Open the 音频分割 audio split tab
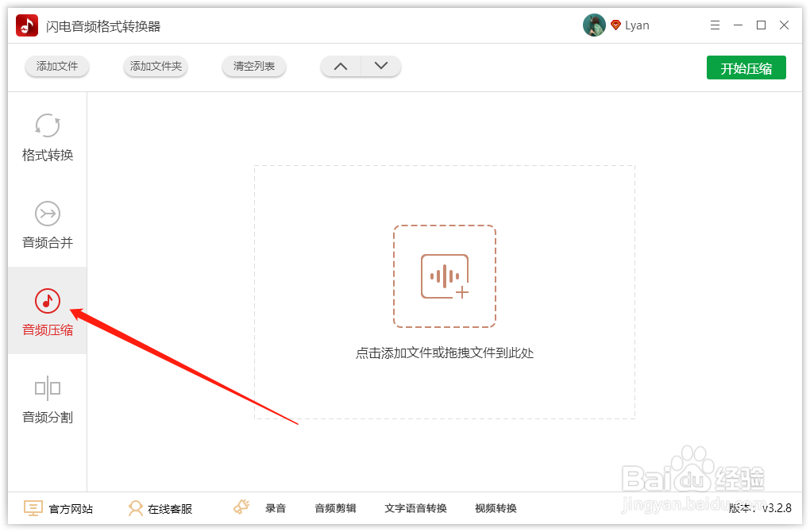The image size is (810, 532). coord(48,399)
